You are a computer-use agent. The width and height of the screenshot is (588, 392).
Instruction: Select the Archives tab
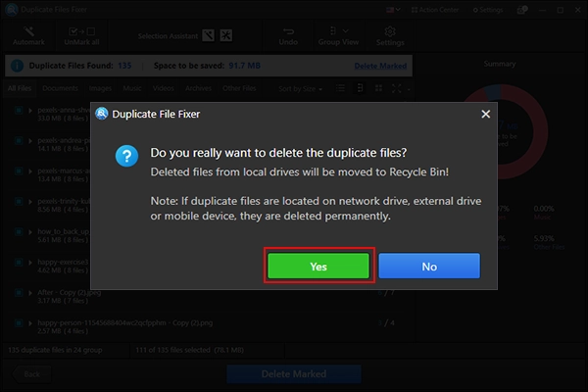point(198,88)
